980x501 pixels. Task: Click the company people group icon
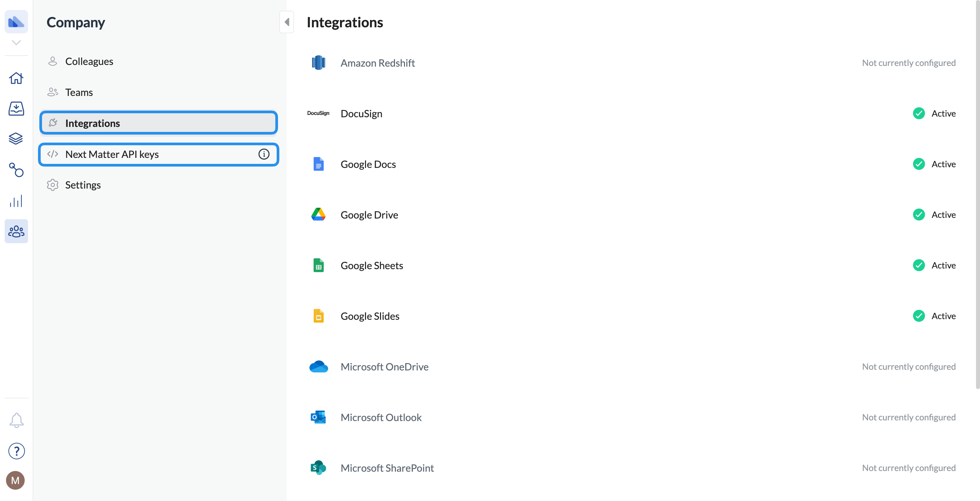16,231
